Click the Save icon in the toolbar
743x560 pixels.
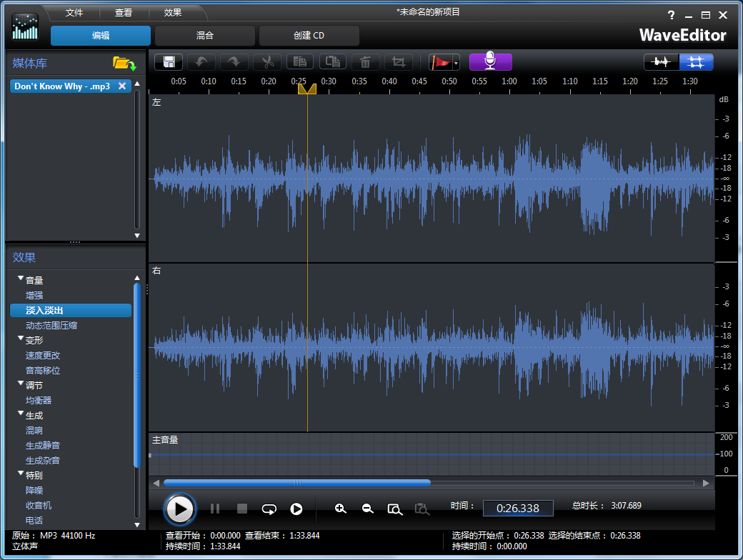(169, 62)
